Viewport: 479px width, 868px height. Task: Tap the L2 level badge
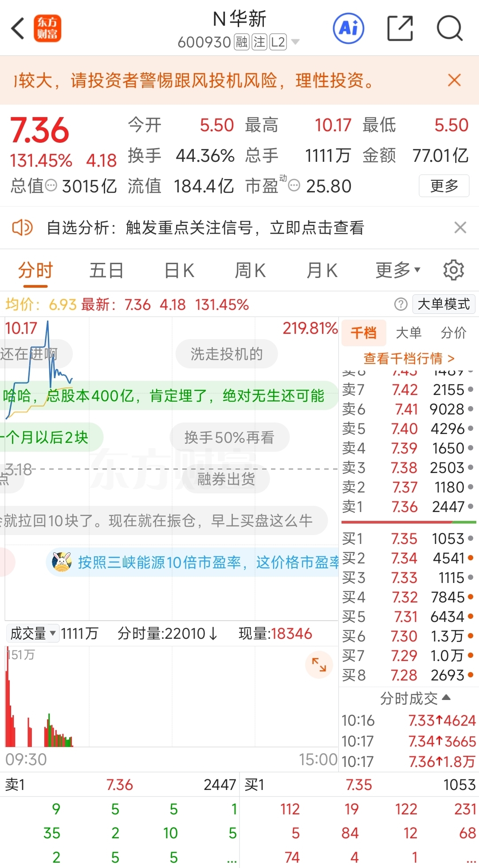coord(278,42)
